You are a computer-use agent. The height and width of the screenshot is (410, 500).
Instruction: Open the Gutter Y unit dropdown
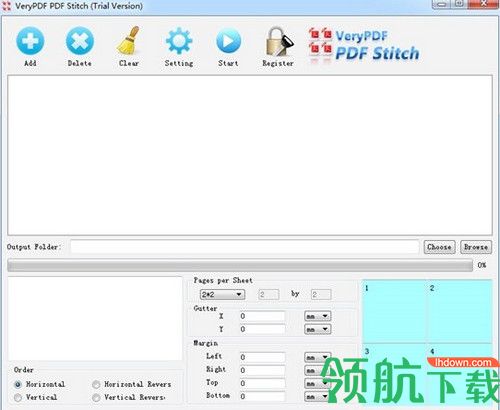[x=317, y=329]
